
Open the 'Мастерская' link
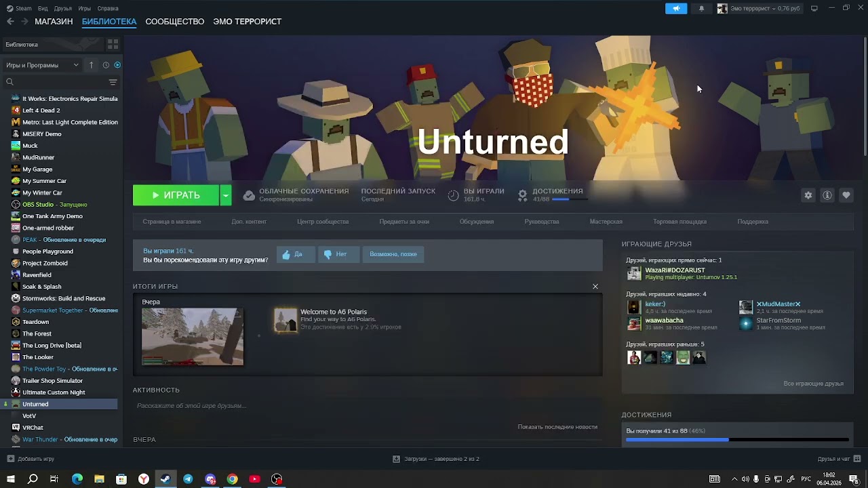click(x=606, y=222)
